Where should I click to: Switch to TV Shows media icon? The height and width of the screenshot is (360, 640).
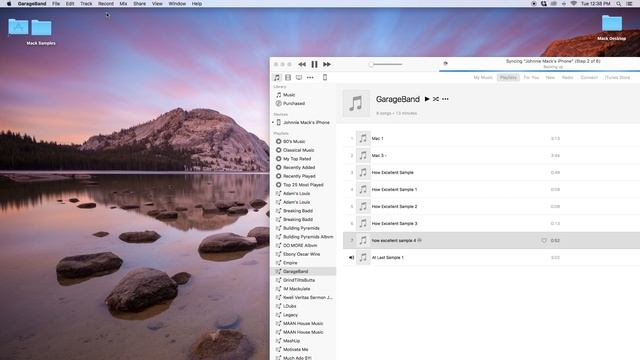[299, 77]
